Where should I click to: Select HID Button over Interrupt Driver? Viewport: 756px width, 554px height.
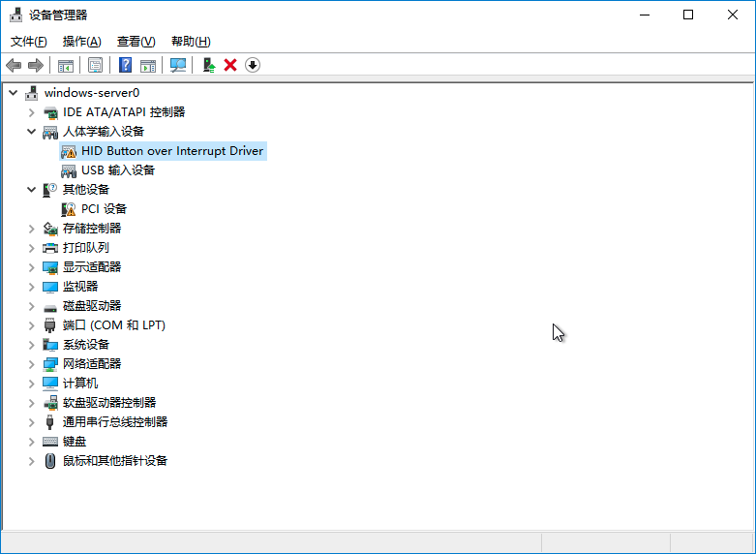tap(171, 151)
